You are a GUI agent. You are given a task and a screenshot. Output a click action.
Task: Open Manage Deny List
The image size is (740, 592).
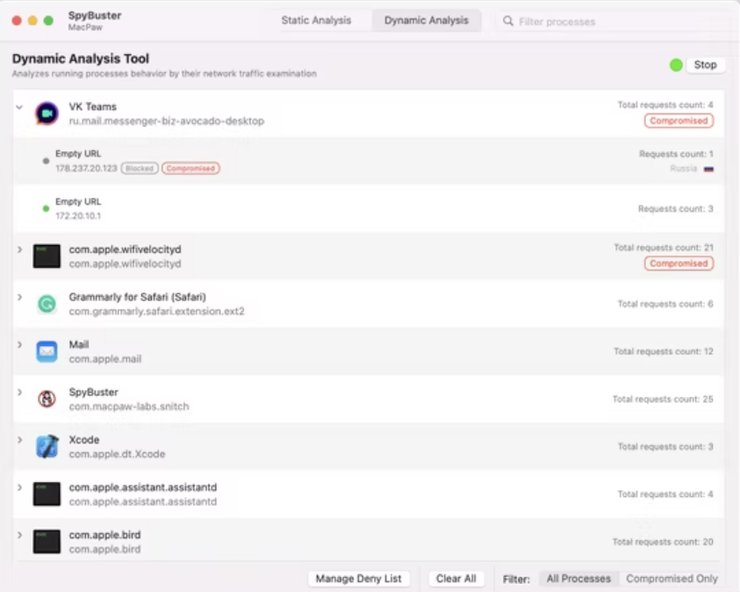(358, 579)
